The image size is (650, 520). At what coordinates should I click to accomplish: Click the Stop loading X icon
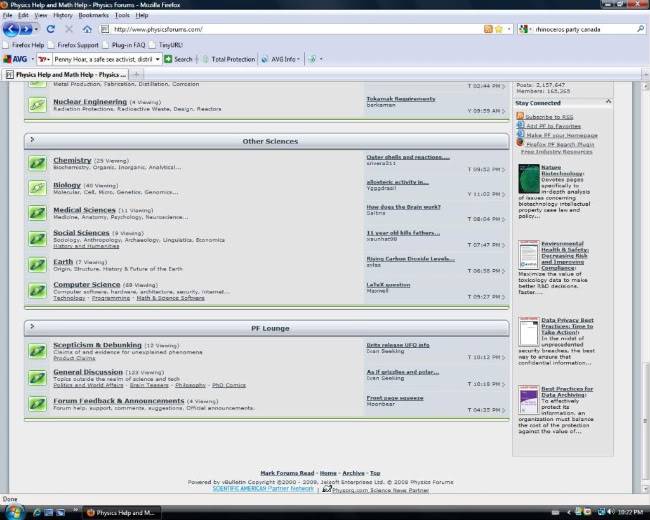point(69,29)
